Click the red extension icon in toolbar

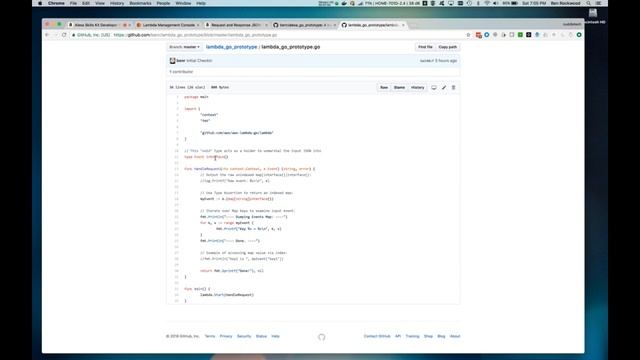tap(478, 35)
